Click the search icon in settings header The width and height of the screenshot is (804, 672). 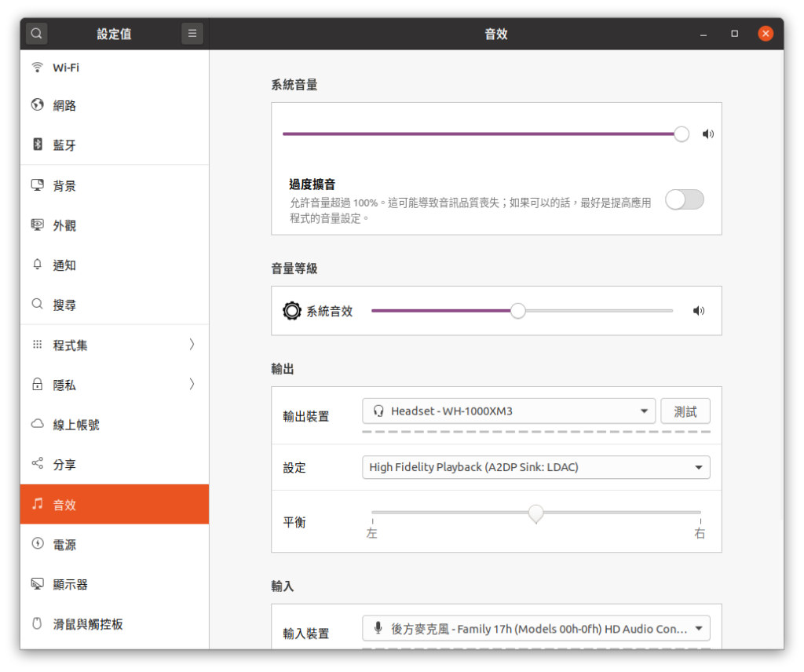[x=36, y=34]
